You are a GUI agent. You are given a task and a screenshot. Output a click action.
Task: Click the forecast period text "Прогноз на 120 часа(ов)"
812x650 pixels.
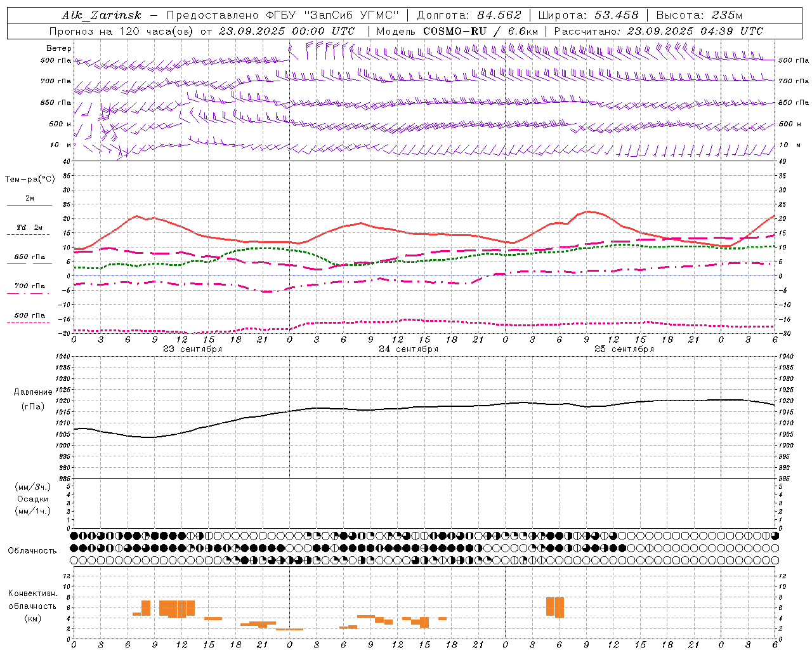click(122, 31)
